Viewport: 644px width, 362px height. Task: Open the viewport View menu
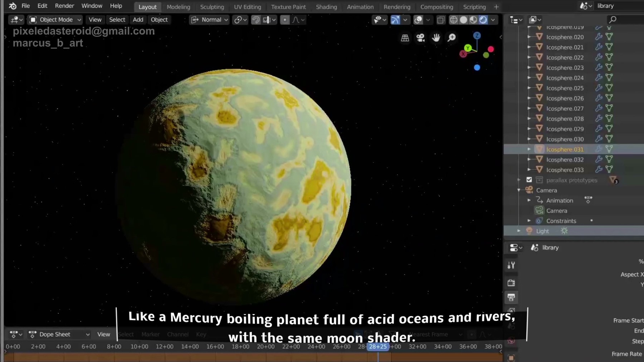95,20
